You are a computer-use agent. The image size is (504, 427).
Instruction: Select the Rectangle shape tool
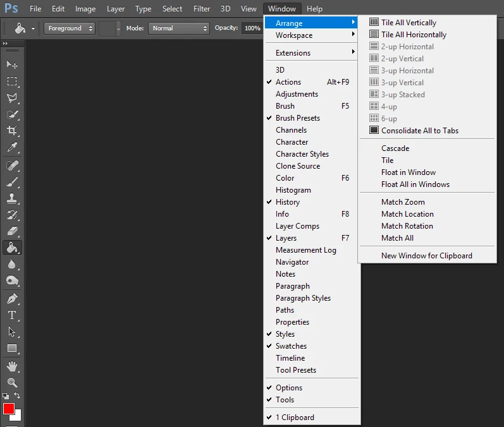tap(12, 348)
